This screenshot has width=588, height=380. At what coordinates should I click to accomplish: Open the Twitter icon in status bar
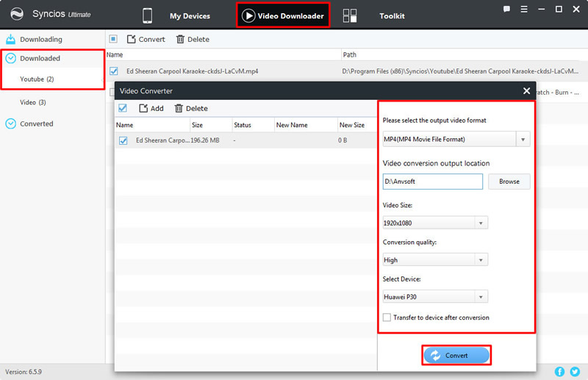575,371
